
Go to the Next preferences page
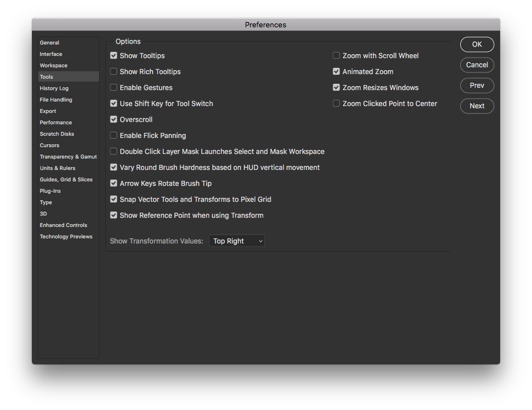[x=477, y=106]
